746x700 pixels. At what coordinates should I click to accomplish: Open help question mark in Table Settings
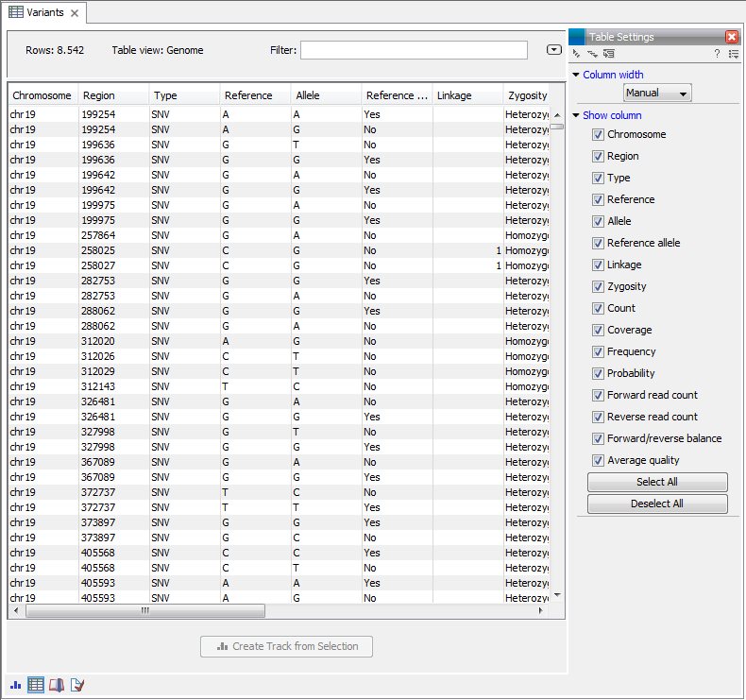point(717,54)
